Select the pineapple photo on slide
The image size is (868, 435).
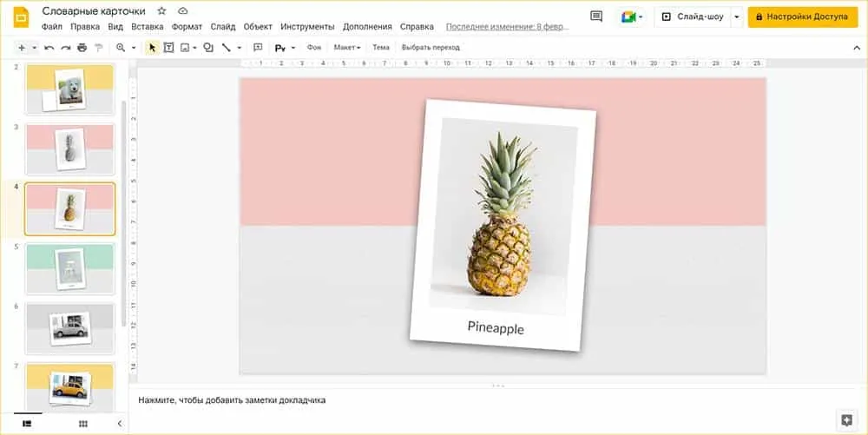pyautogui.click(x=503, y=216)
